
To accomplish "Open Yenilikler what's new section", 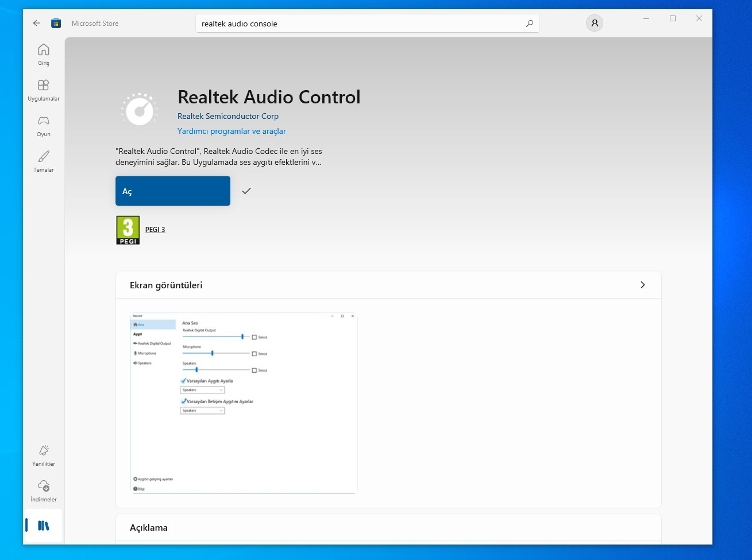I will 44,455.
